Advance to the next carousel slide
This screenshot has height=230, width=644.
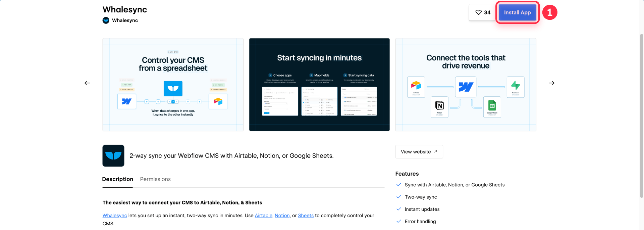pos(551,83)
